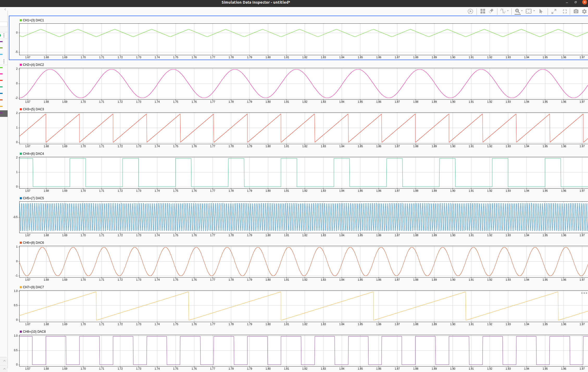Open the gear settings icon
588x372 pixels.
coord(584,11)
